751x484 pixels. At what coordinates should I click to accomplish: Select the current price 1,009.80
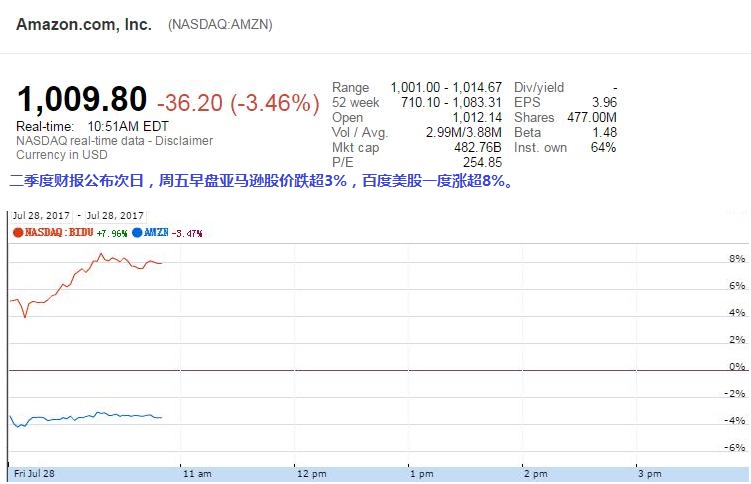[82, 100]
